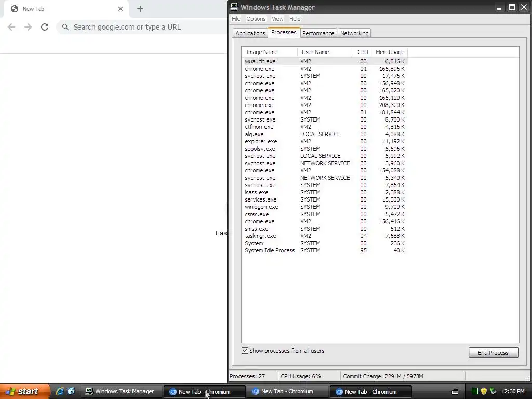Select chrome.exe using 154,088 K memory
Image resolution: width=532 pixels, height=399 pixels.
tap(325, 170)
